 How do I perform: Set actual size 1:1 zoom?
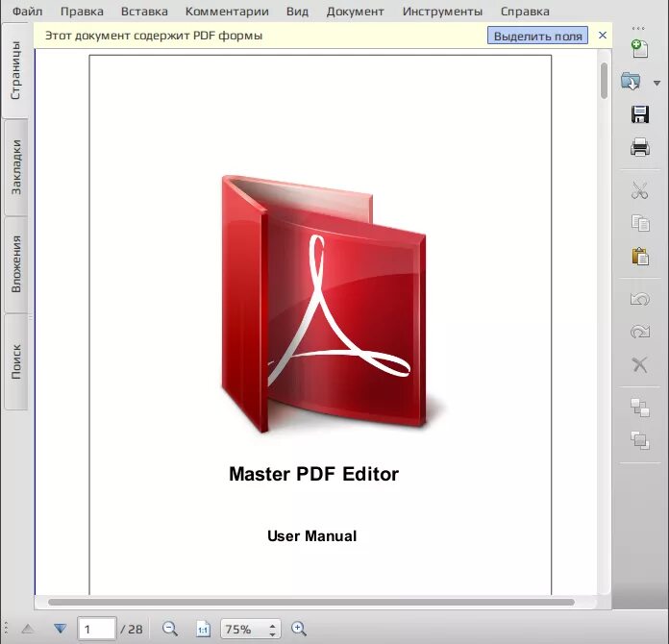203,629
